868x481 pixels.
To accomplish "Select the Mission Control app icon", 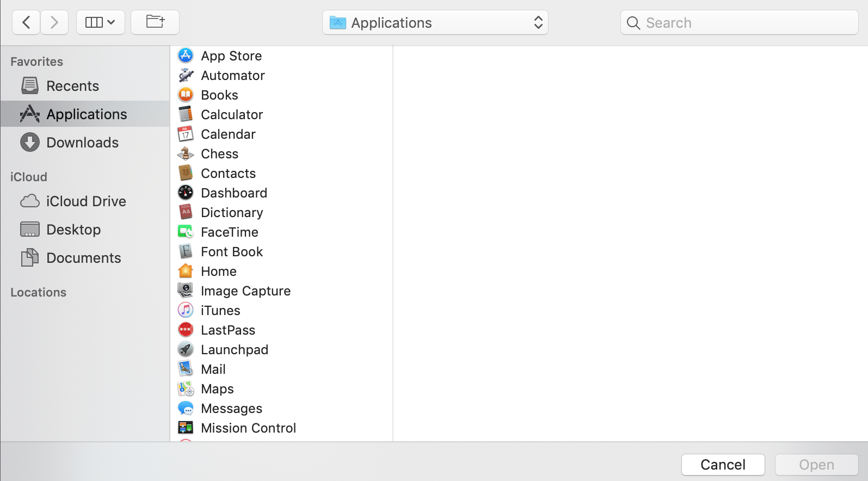I will 186,428.
